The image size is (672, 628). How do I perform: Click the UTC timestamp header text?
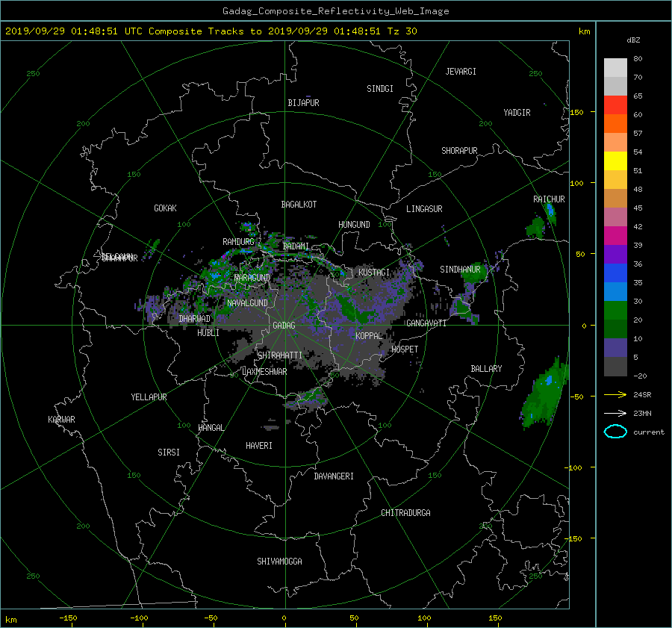[x=211, y=31]
